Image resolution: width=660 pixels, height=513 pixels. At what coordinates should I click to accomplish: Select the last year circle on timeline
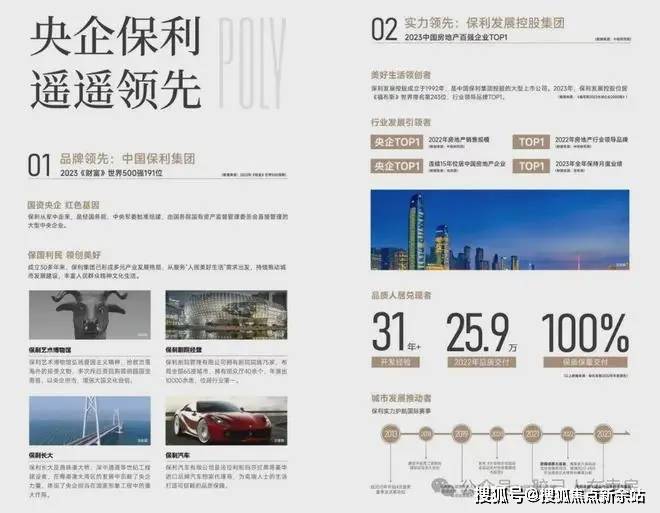pos(604,433)
